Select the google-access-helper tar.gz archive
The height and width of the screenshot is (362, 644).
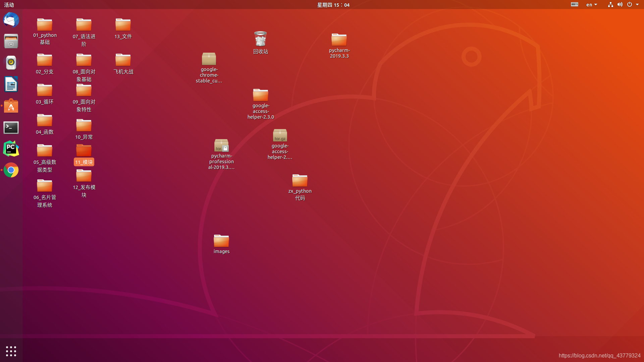point(280,144)
